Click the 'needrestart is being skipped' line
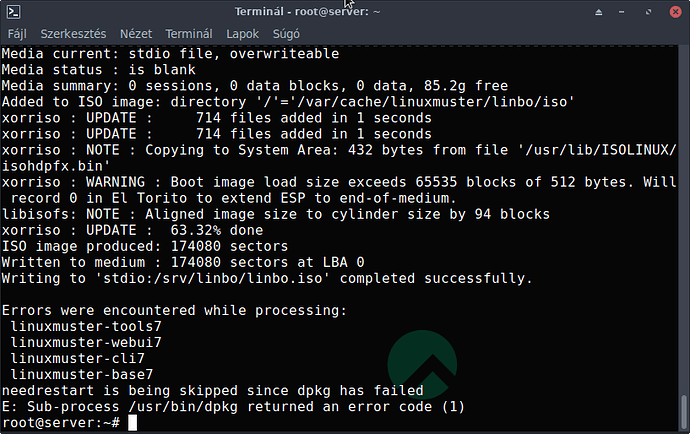Image resolution: width=690 pixels, height=434 pixels. tap(213, 391)
